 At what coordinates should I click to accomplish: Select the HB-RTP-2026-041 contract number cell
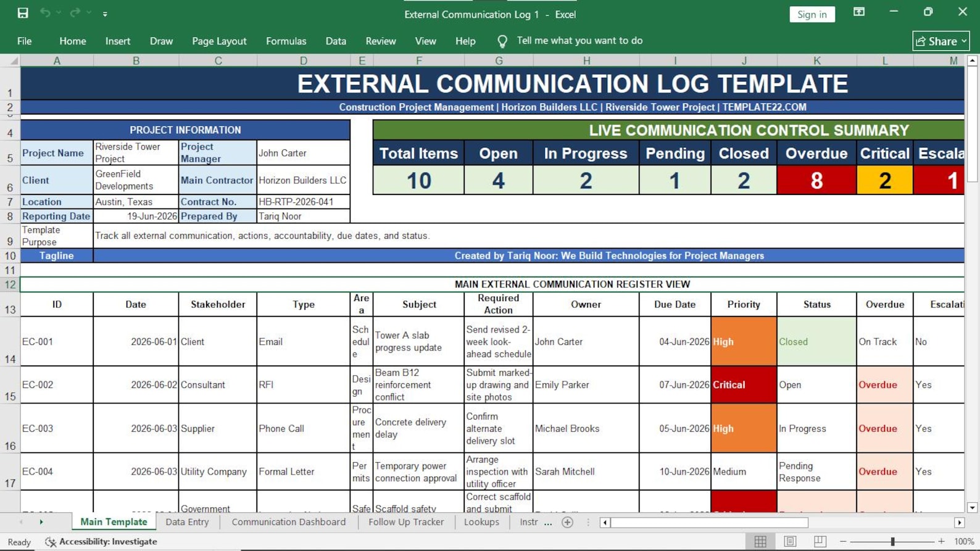[303, 201]
